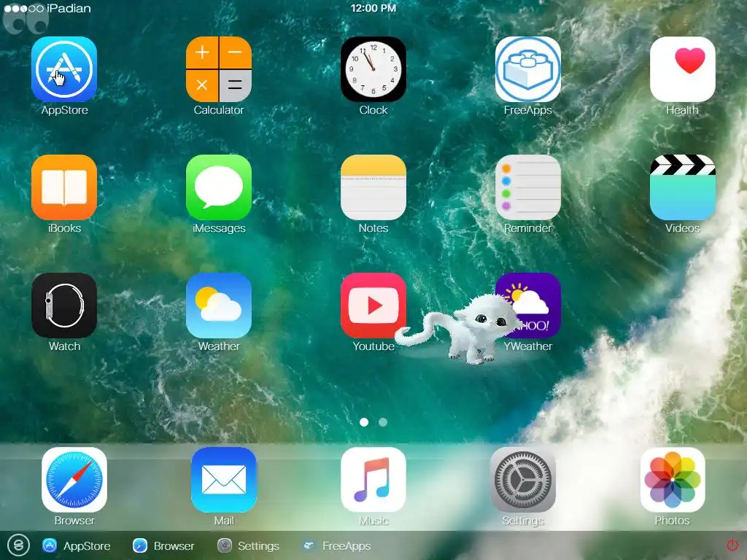Screen dimensions: 747x560
Task: Open the Mail app in dock
Action: tap(224, 480)
